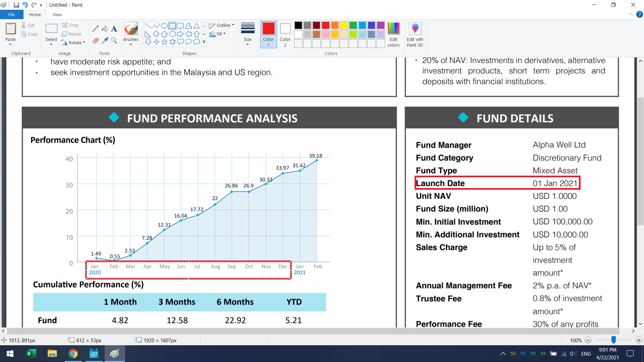The width and height of the screenshot is (644, 362).
Task: Open the File menu
Action: [11, 14]
